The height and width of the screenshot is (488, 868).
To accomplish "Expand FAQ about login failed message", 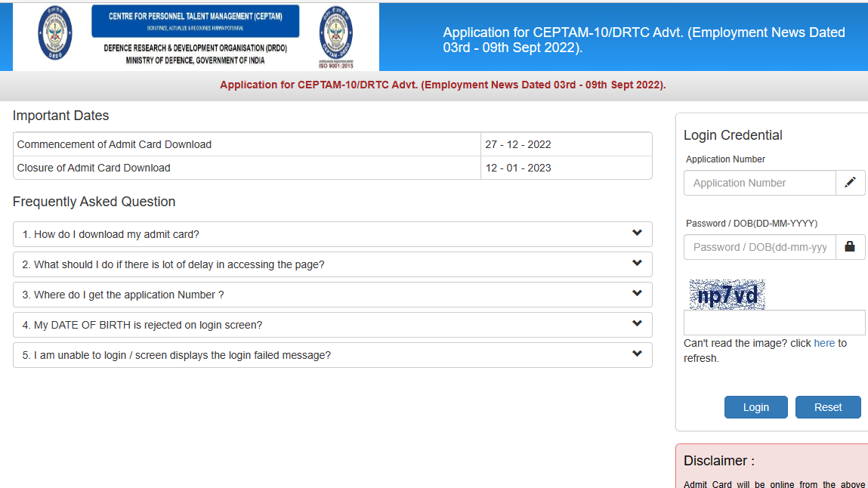I will (332, 354).
